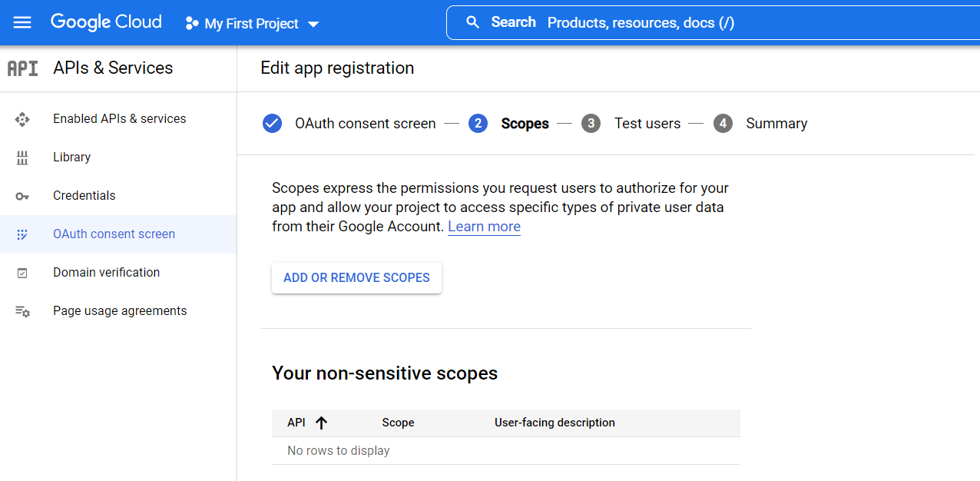Open the hamburger navigation menu
Screen dimensions: 980x481
click(22, 22)
